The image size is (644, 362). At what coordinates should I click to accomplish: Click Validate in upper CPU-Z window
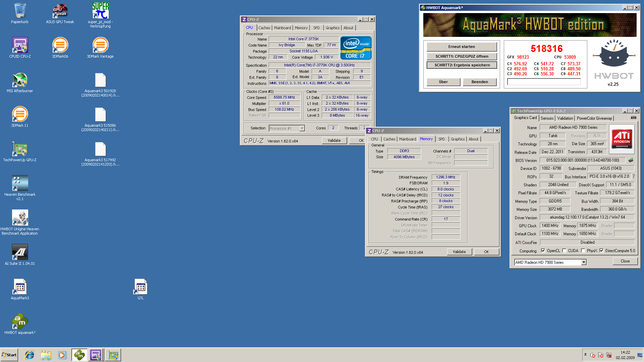[334, 140]
